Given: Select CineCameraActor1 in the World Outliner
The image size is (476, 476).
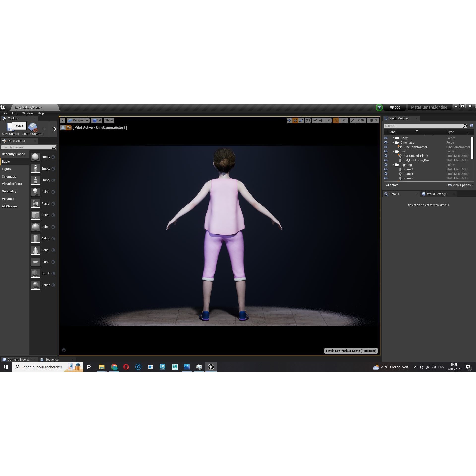Looking at the screenshot, I should (x=416, y=147).
